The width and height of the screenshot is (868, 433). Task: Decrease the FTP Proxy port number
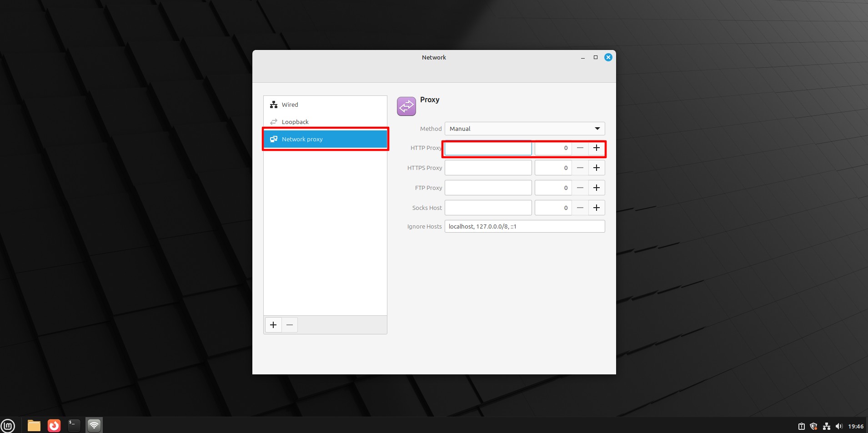click(x=580, y=188)
